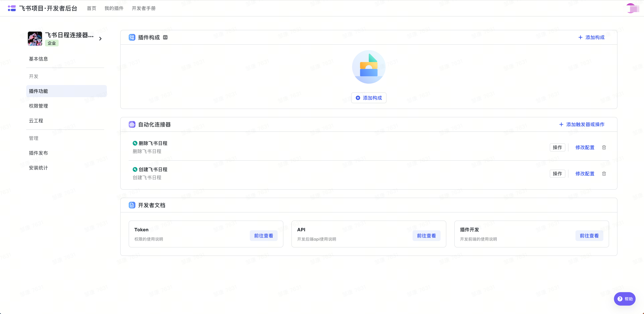Click the centered 添加构成 button
This screenshot has width=644, height=314.
369,98
